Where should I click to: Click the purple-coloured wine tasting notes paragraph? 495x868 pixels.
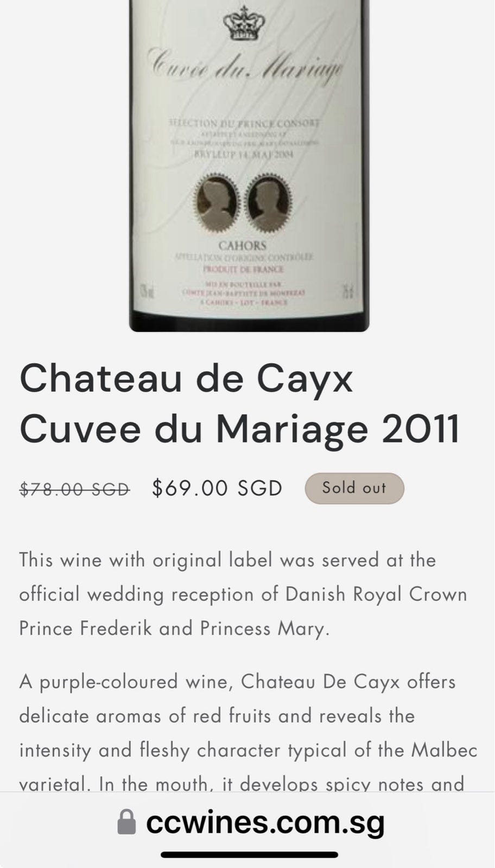pyautogui.click(x=247, y=732)
